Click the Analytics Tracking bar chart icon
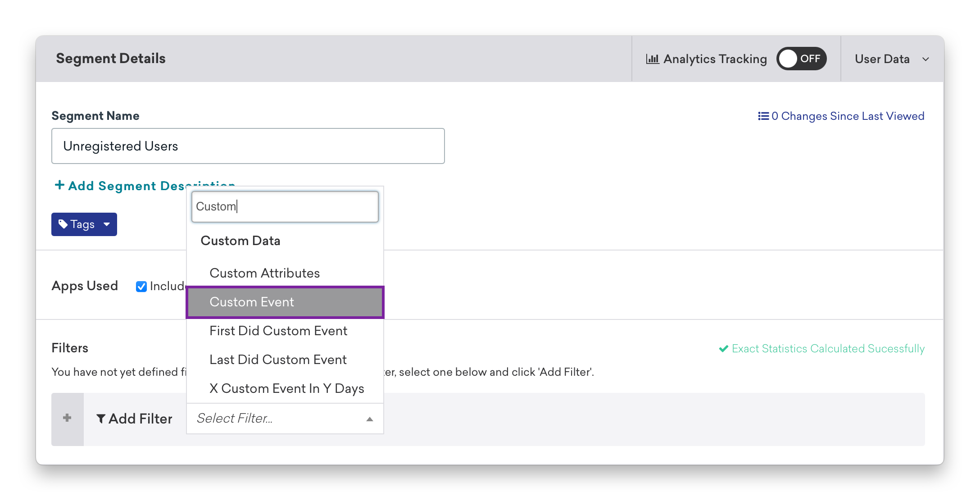Screen dimensions: 980x501 coord(652,59)
